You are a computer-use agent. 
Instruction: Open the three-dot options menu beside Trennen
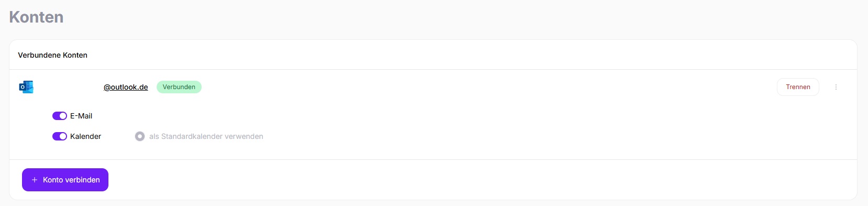pos(836,87)
